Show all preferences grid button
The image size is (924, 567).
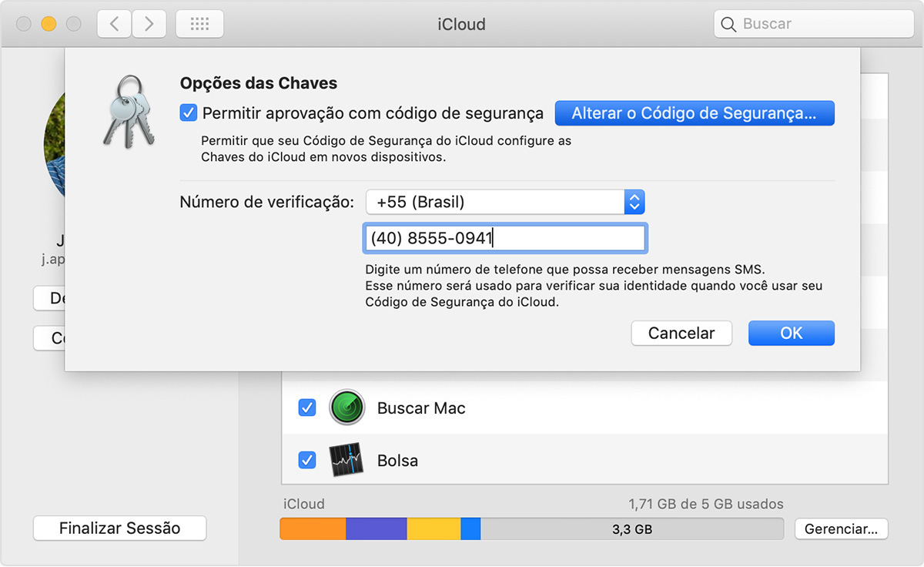pos(199,24)
